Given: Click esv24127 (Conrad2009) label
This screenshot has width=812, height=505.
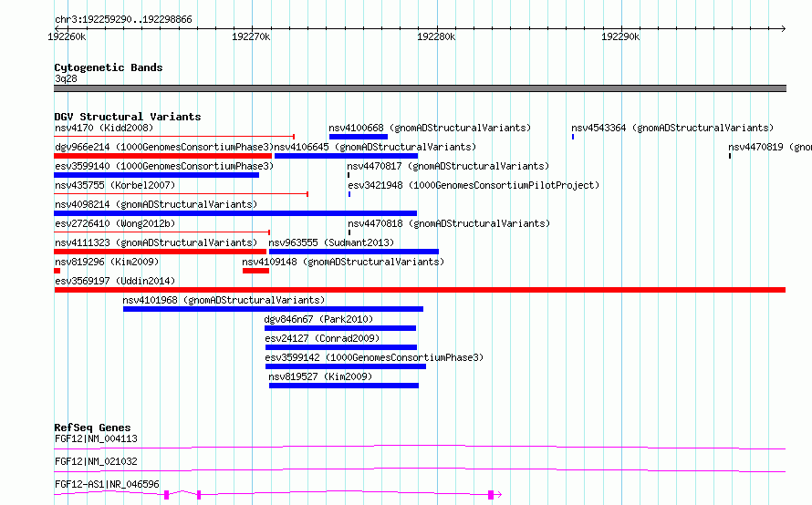Looking at the screenshot, I should (x=322, y=338).
